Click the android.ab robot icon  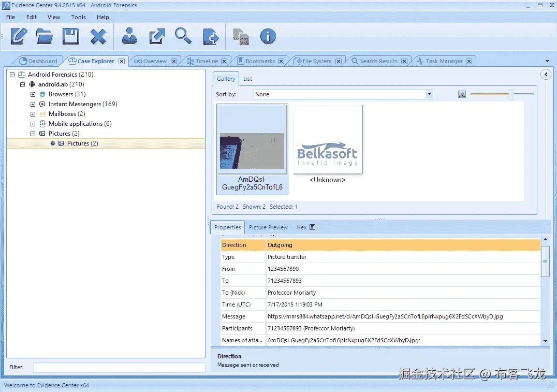(32, 84)
